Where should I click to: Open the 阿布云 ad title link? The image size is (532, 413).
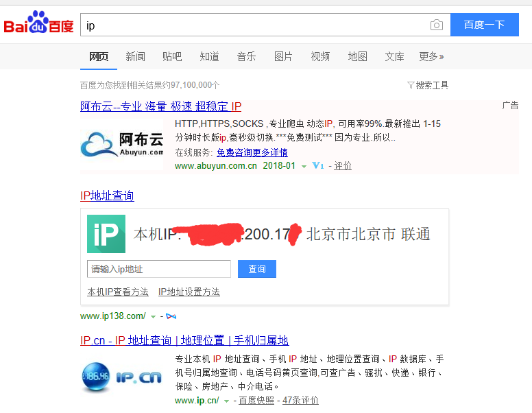click(161, 106)
